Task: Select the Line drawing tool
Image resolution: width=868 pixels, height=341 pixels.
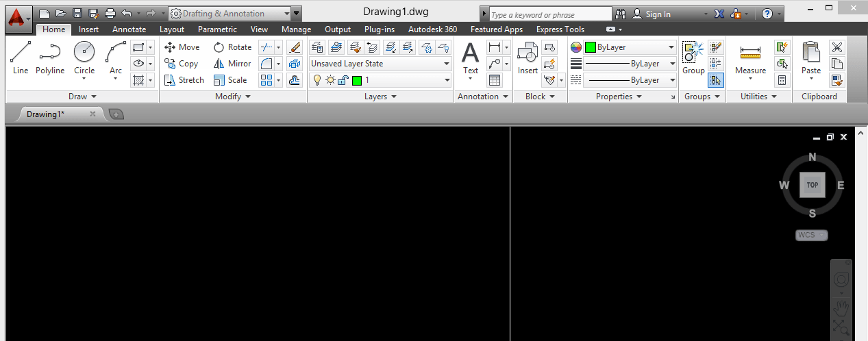Action: click(x=21, y=58)
